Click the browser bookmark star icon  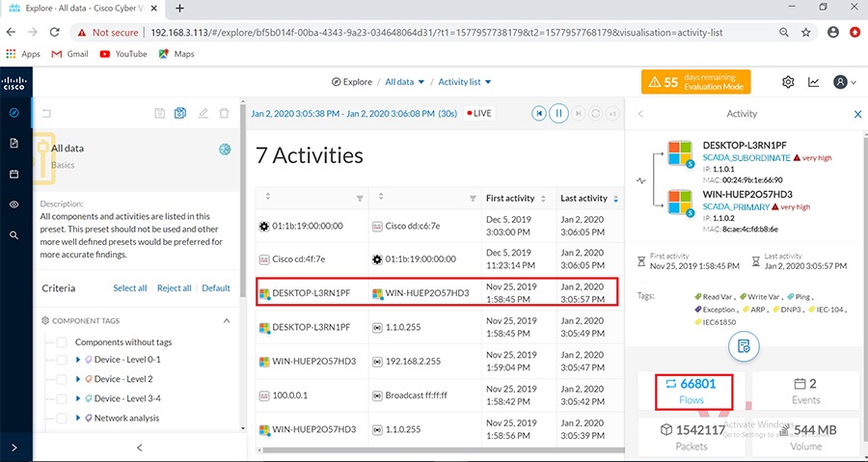click(806, 32)
